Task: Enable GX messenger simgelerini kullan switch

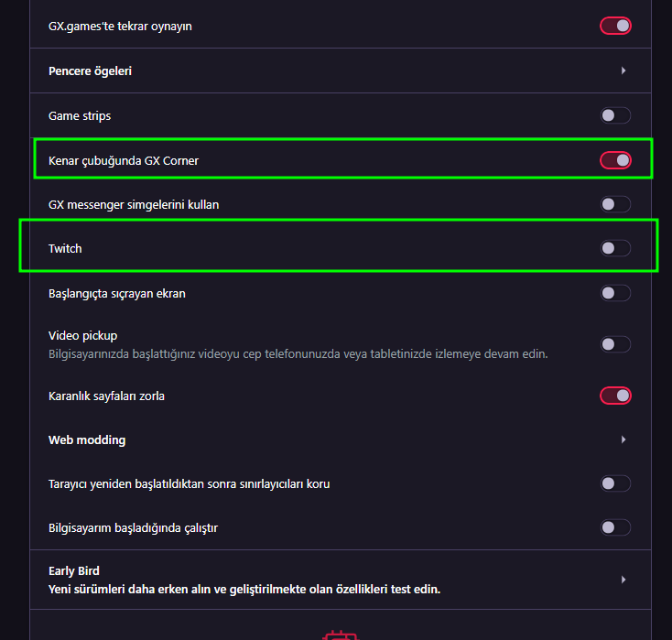Action: point(615,204)
